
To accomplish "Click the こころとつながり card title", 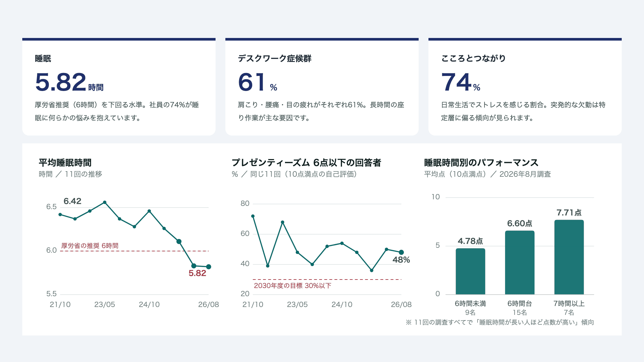I will click(473, 59).
